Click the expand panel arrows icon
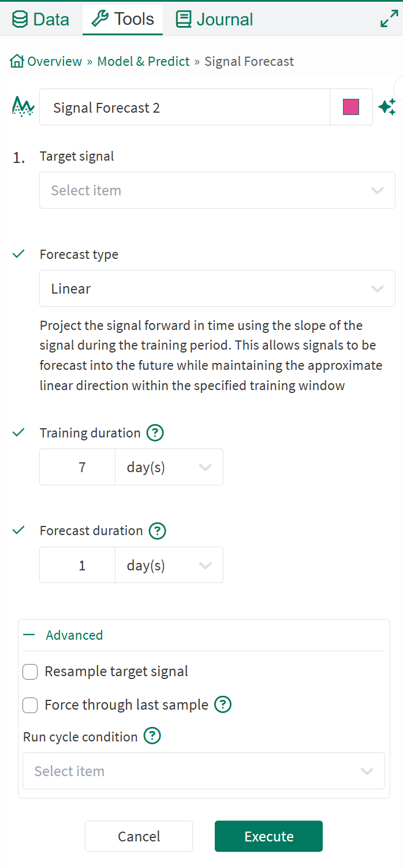The height and width of the screenshot is (868, 403). (x=389, y=19)
